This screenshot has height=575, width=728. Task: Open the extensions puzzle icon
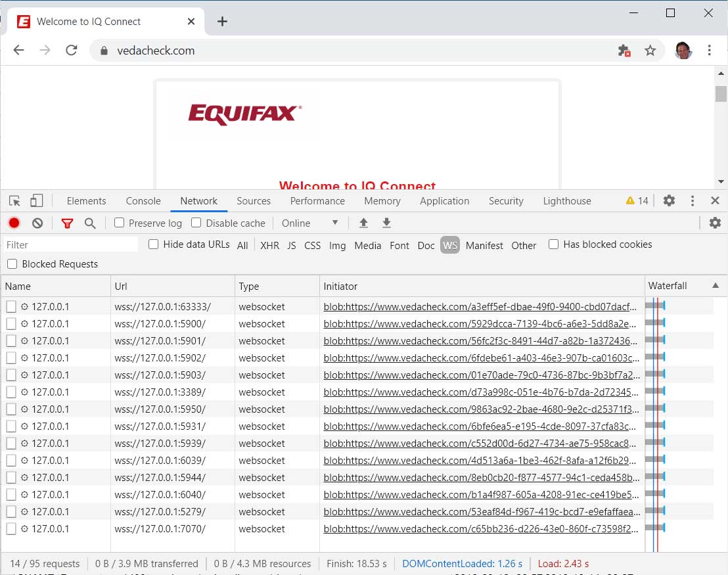624,50
